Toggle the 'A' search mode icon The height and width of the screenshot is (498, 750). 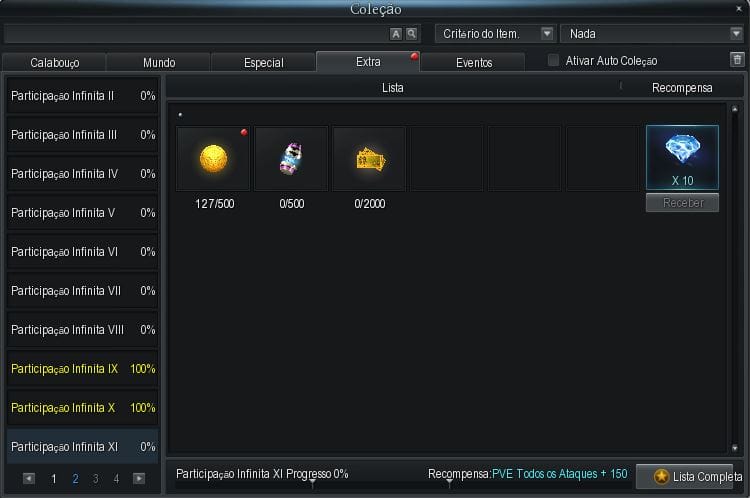click(396, 34)
